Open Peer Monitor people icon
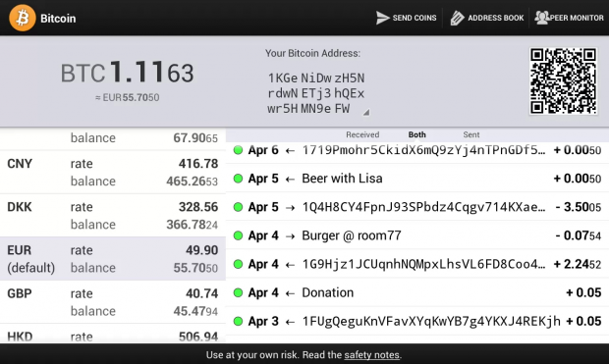 coord(541,18)
